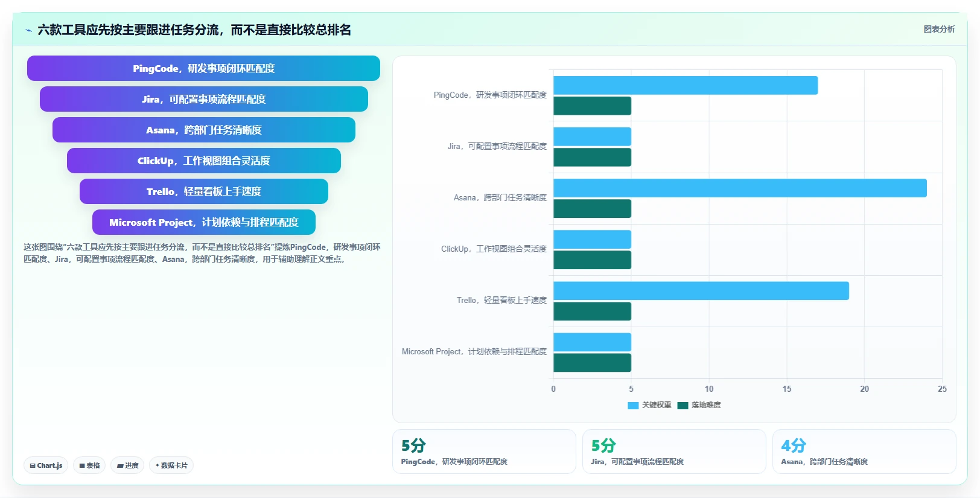980x498 pixels.
Task: Select the Trello funnel bar
Action: point(203,191)
